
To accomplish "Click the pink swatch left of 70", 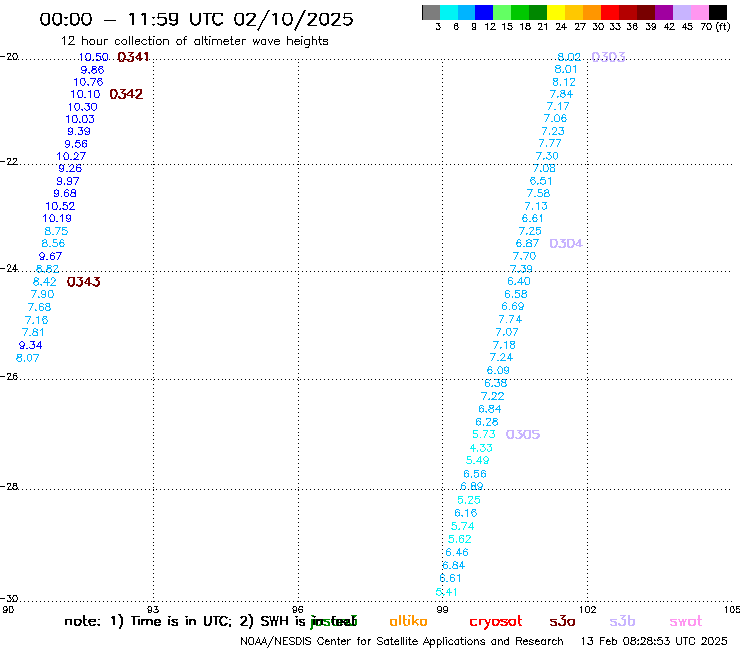I will pyautogui.click(x=699, y=12).
